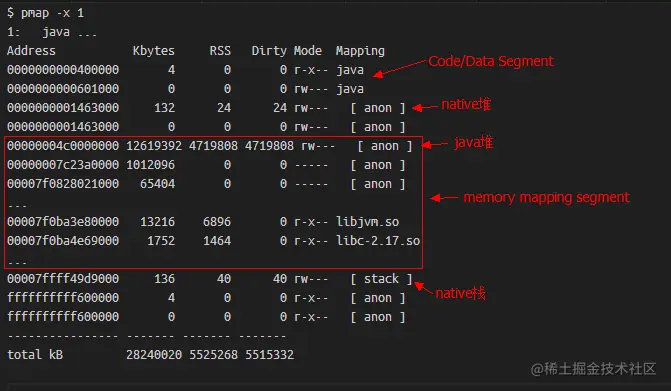Select address 00000004c0000000
Screen dimensions: 671x391
63,146
